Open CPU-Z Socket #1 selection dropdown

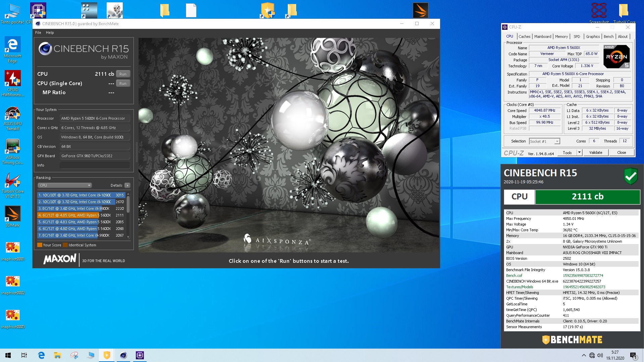click(544, 141)
